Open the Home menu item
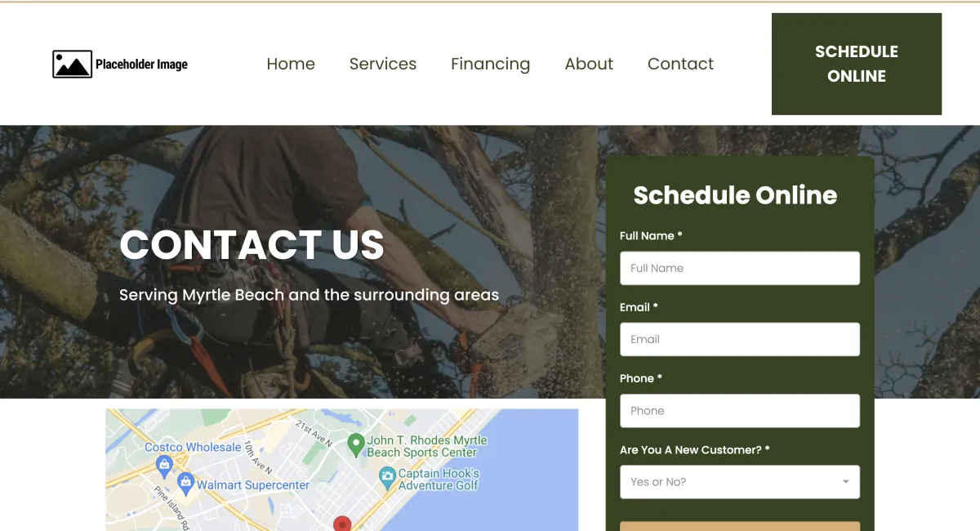 click(x=291, y=64)
